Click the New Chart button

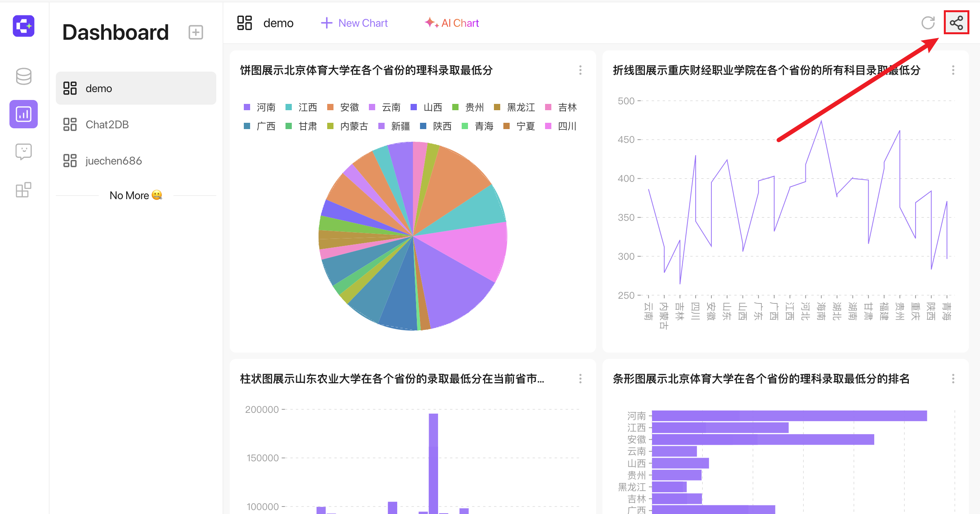click(x=354, y=23)
